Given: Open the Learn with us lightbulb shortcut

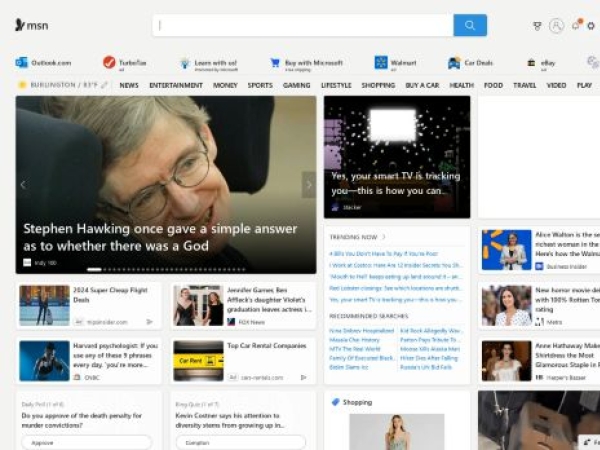Looking at the screenshot, I should pos(184,63).
